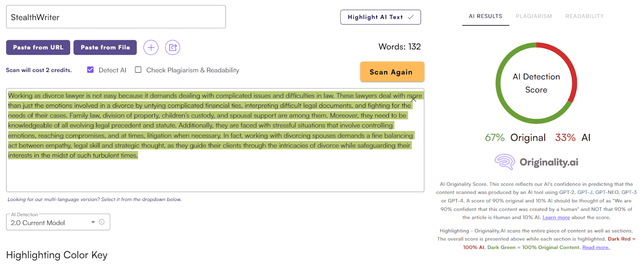Click the info icon beside model selector
The image size is (644, 265).
click(x=102, y=222)
